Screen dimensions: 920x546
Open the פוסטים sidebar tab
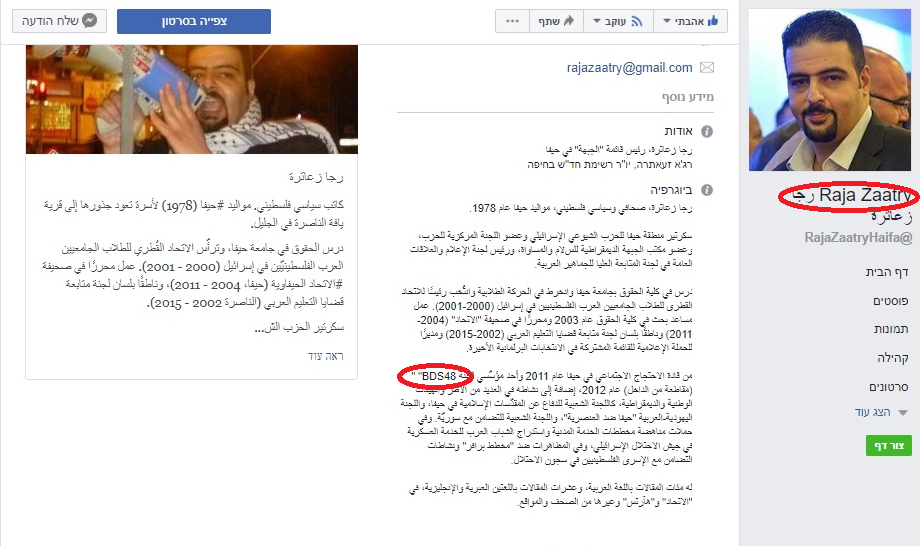[890, 300]
